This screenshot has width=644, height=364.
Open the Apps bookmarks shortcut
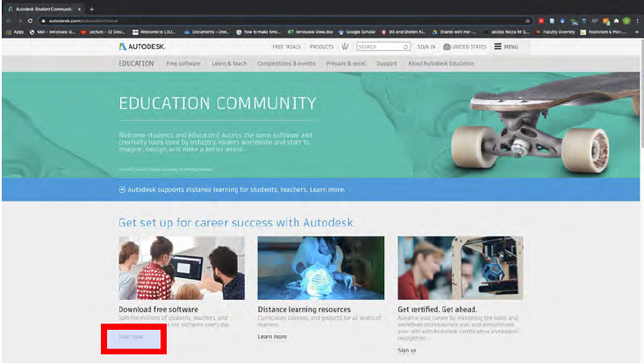pos(13,32)
